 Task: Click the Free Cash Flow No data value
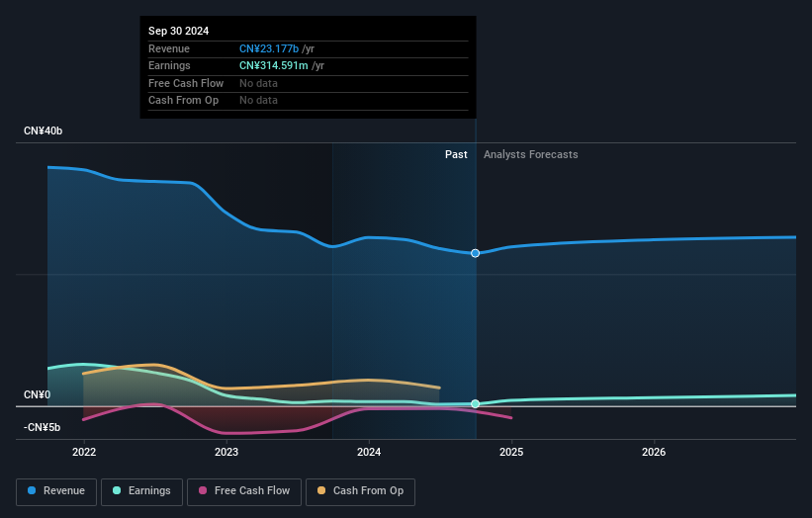[x=258, y=83]
